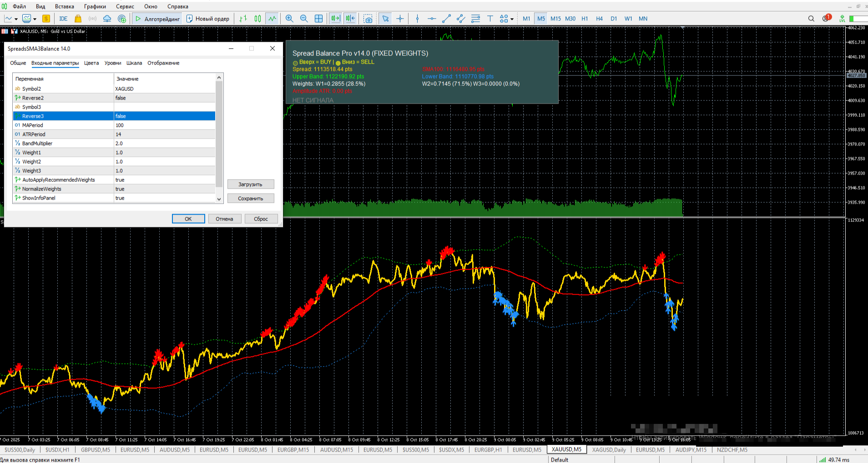Tile chart windows with grid icon
868x463 pixels.
tap(318, 19)
